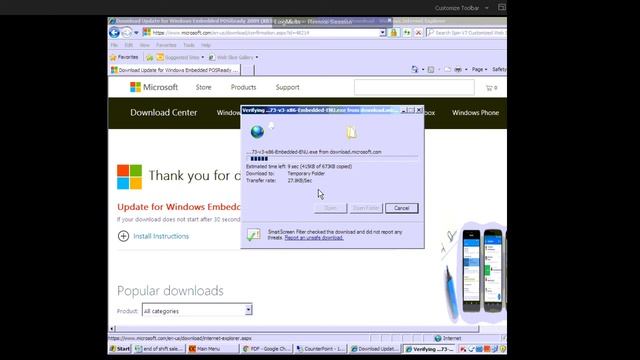Click the Cancel button in download dialog
This screenshot has width=640, height=360.
(x=402, y=208)
